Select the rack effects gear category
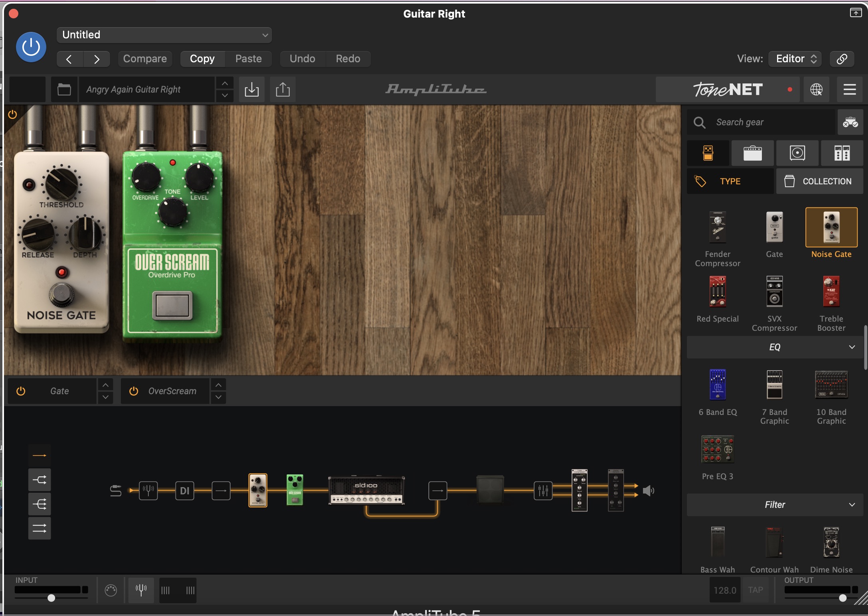Screen dimensions: 868x616 click(842, 153)
